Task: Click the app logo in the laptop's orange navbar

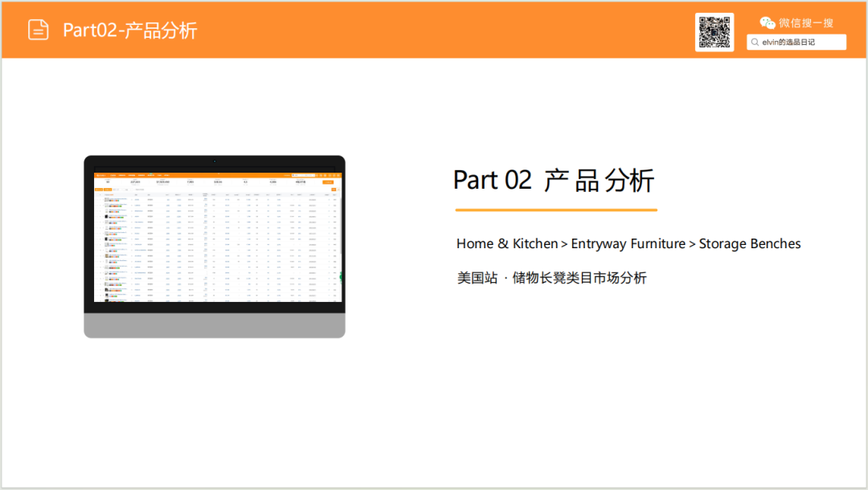Action: click(x=100, y=175)
